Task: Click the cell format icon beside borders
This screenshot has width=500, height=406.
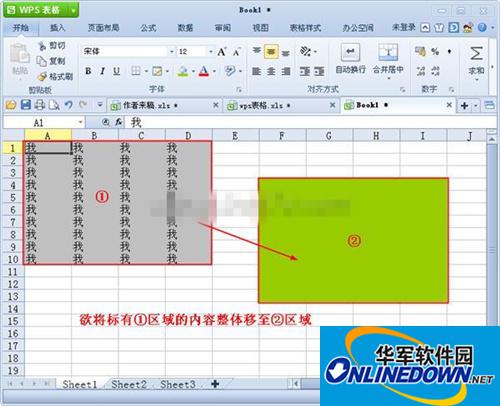Action: (157, 71)
